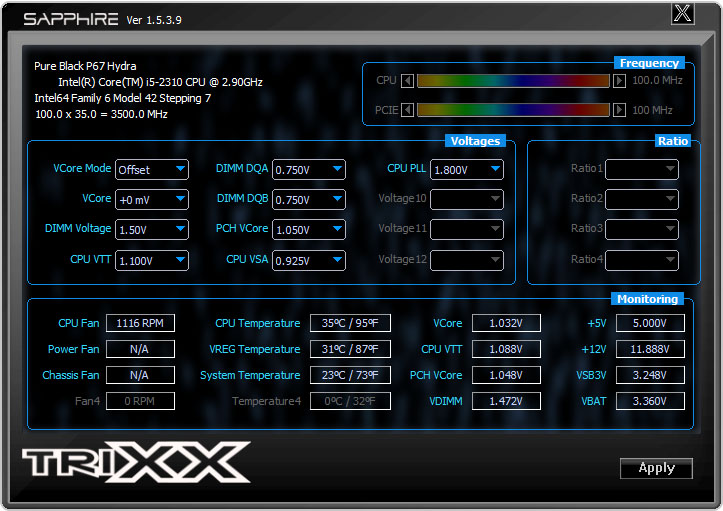This screenshot has height=511, width=723.
Task: Open the VCore Mode dropdown
Action: [152, 169]
